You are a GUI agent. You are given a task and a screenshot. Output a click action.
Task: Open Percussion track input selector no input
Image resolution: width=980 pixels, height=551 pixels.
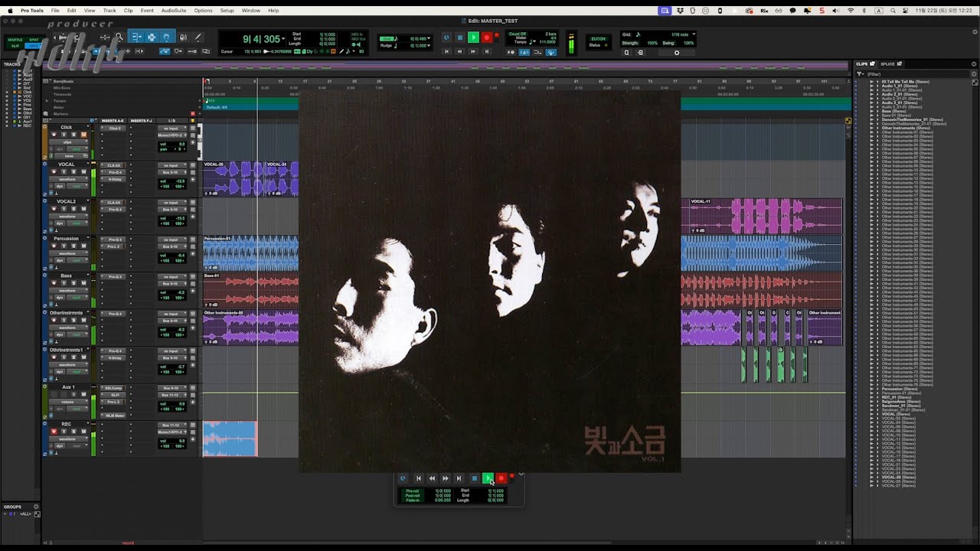(172, 240)
